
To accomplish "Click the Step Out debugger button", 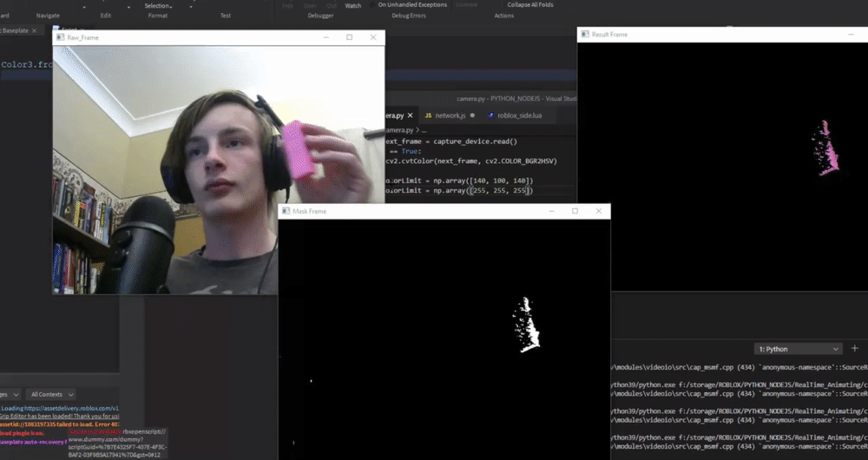I will click(x=331, y=5).
